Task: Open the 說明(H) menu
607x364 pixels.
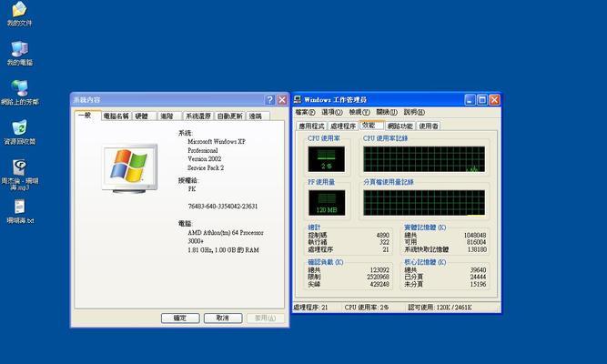Action: 414,112
